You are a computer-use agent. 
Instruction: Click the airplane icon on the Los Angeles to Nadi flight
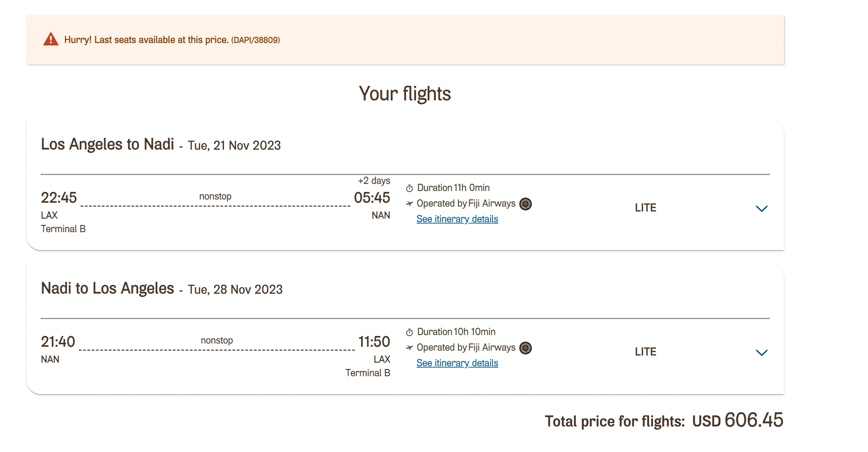point(410,204)
